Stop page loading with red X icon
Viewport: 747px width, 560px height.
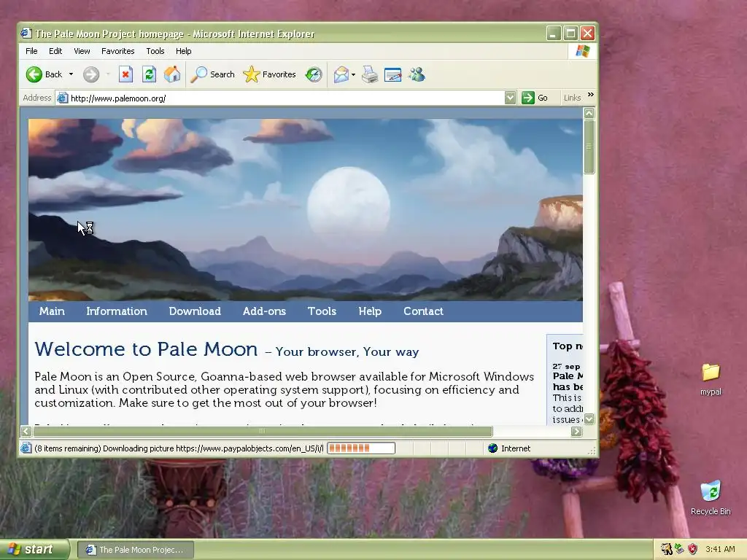(x=125, y=74)
